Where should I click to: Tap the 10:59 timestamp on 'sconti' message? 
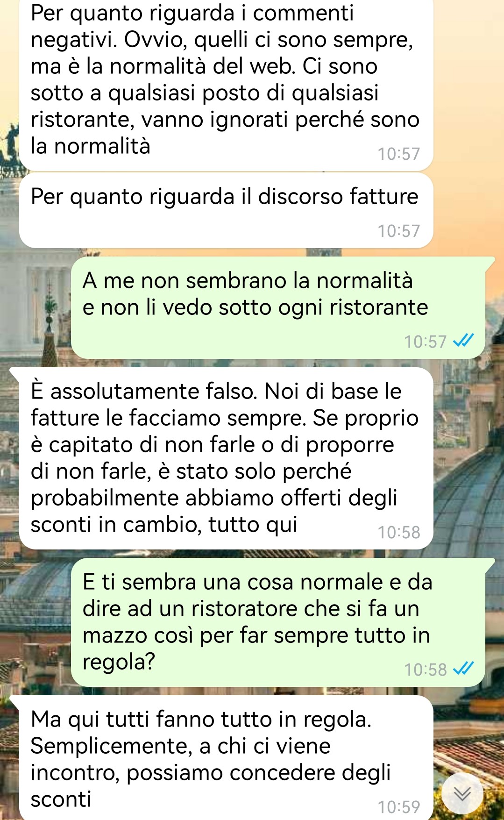coord(399,807)
